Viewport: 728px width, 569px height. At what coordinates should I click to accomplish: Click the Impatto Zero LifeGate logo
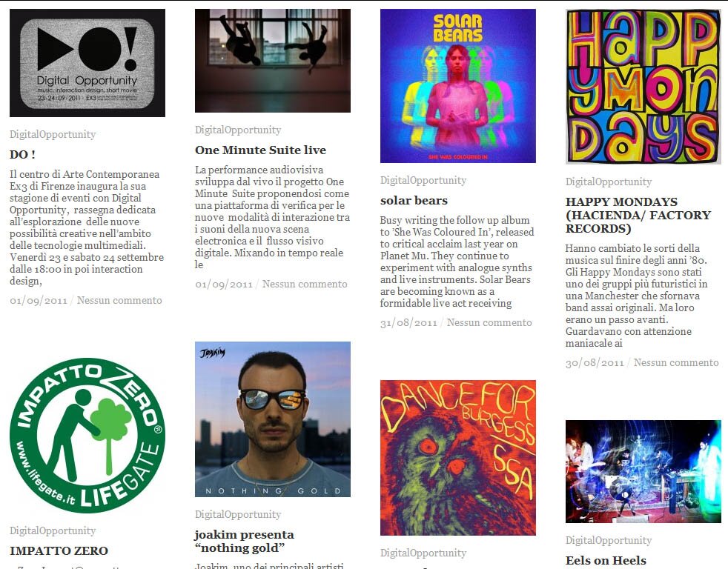coord(87,435)
